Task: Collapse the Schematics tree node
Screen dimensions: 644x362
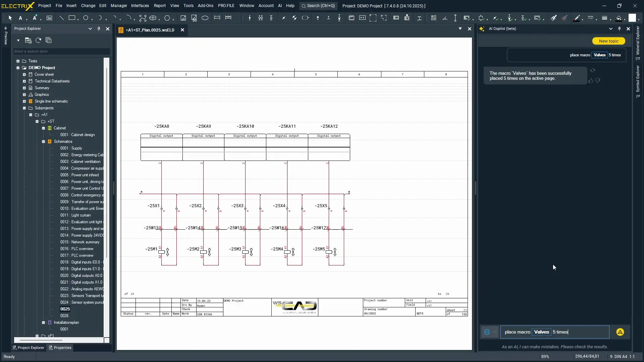Action: [x=44, y=141]
